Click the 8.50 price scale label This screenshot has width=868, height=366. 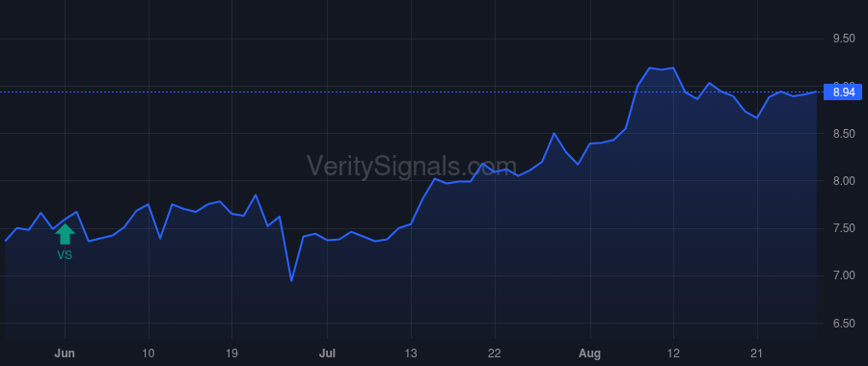pos(843,134)
